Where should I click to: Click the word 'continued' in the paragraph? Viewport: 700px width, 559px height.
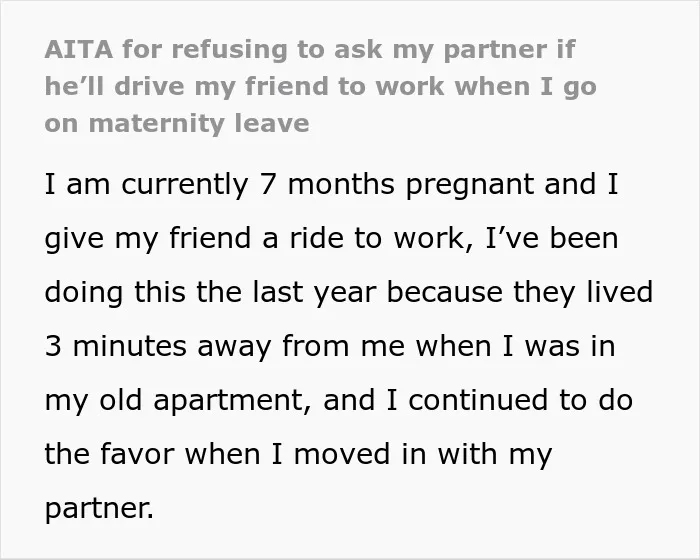478,400
